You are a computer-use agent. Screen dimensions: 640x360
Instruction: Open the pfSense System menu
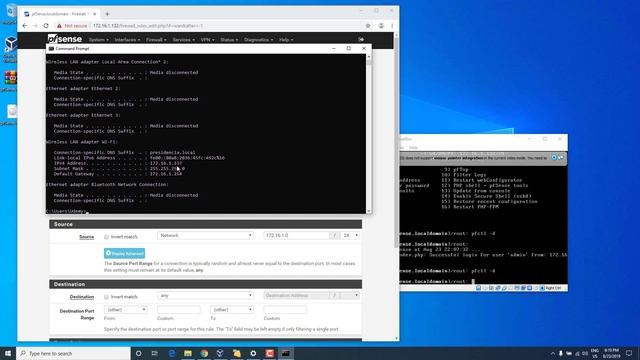pos(98,40)
